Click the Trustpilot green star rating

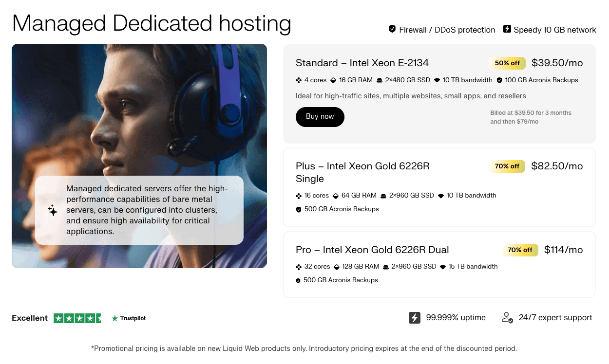pos(77,318)
